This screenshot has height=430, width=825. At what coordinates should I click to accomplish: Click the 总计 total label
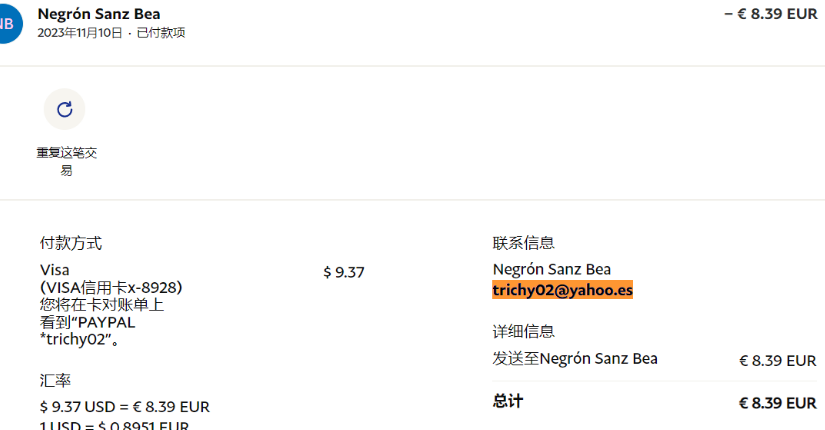(507, 401)
